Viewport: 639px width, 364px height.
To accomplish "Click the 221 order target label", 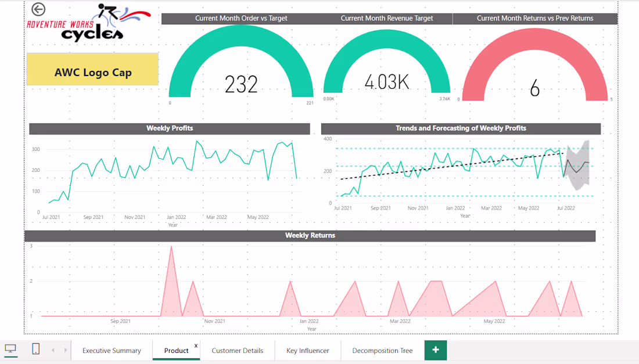I will pyautogui.click(x=310, y=103).
